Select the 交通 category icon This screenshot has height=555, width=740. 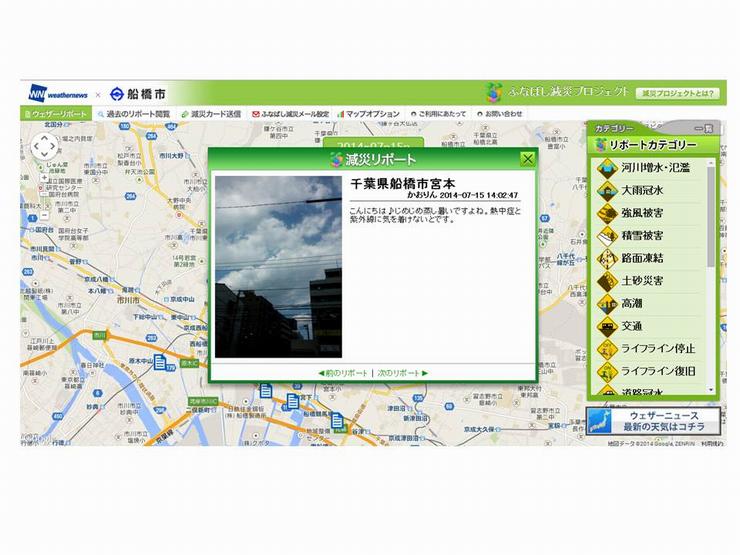(x=607, y=326)
